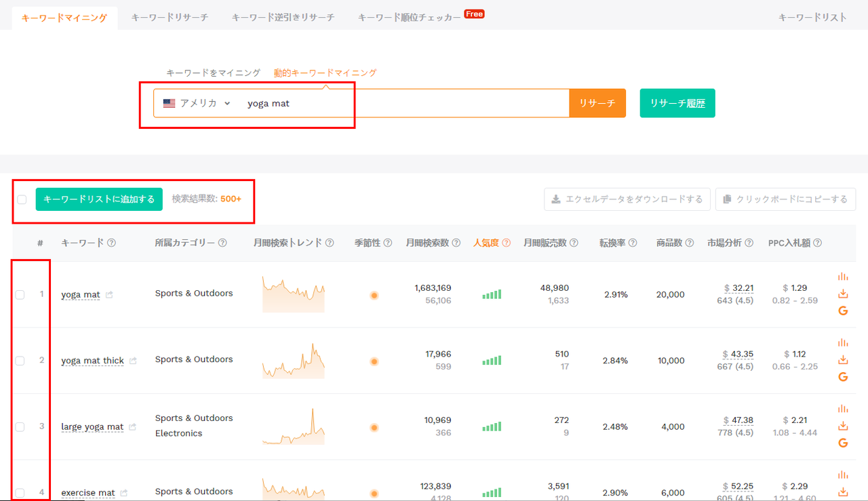Check the box for row 3 large yoga mat

tap(20, 426)
